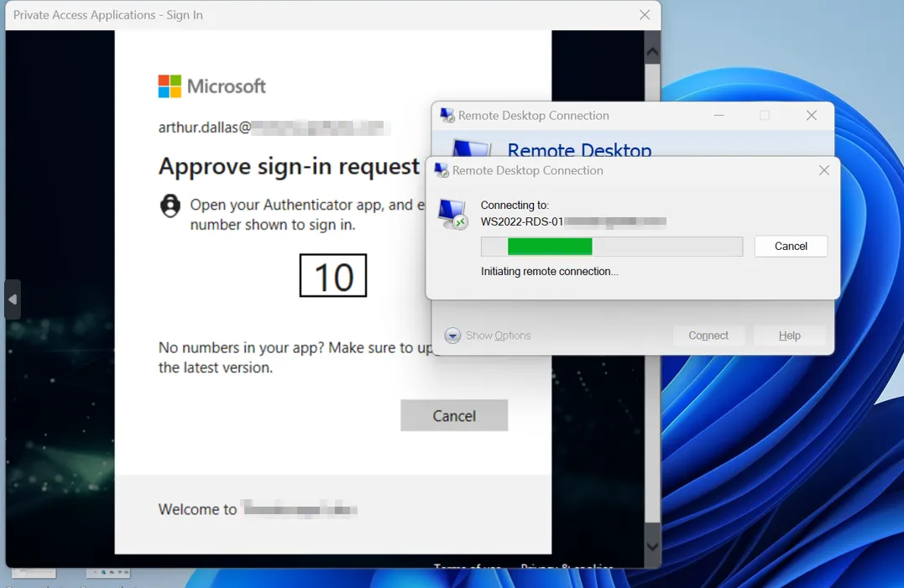The height and width of the screenshot is (588, 904).
Task: Cancel the Microsoft sign-in request
Action: [x=454, y=415]
